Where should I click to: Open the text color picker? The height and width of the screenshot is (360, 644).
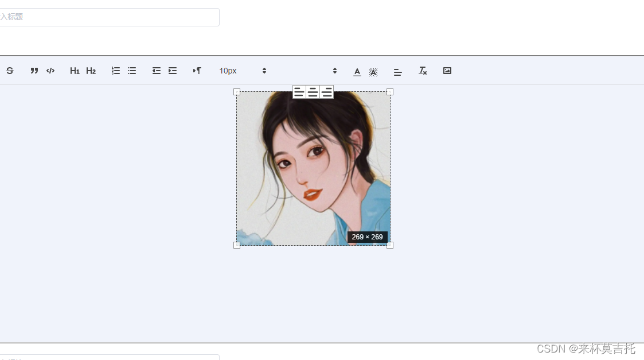(x=357, y=71)
